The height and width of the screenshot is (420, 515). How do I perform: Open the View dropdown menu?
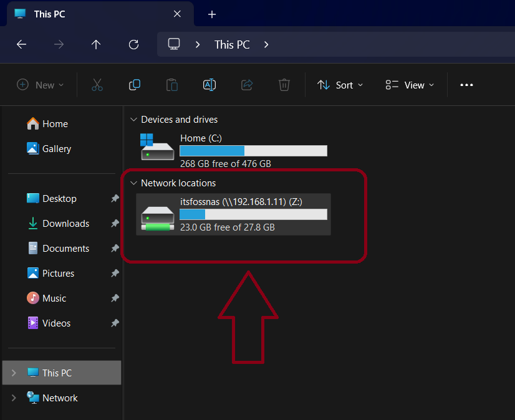409,85
